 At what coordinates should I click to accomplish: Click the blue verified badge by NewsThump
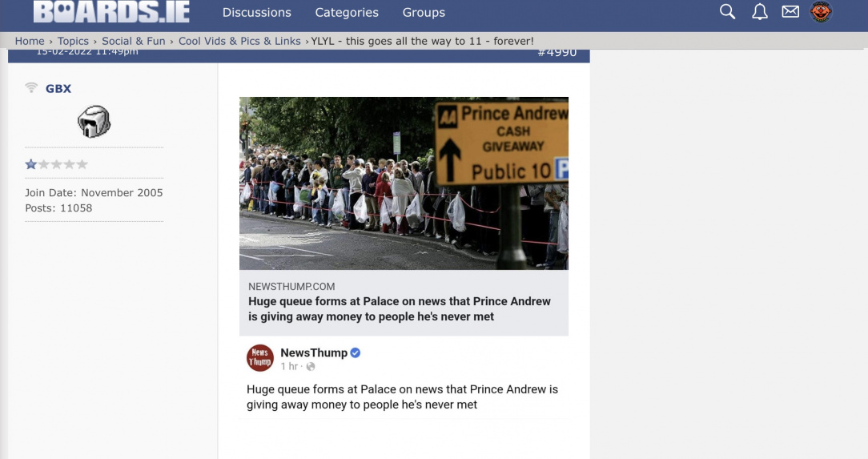coord(356,352)
